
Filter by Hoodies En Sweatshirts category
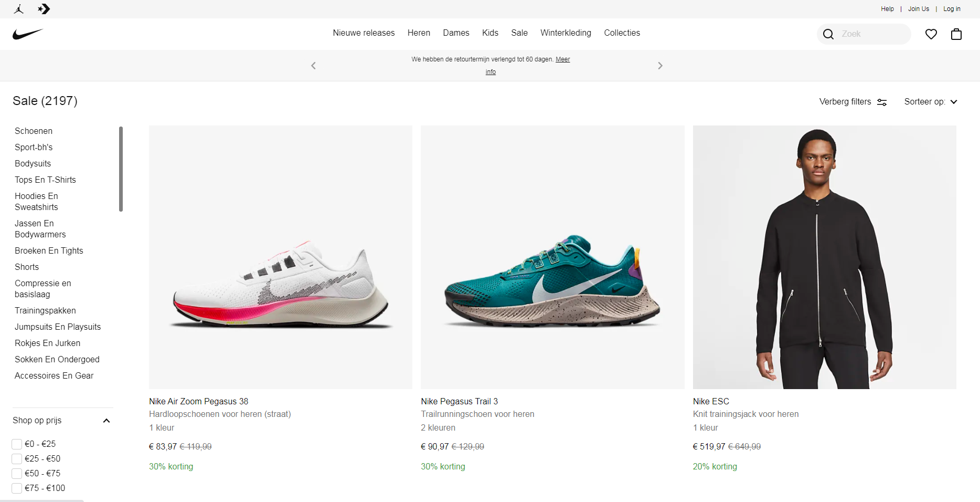click(x=36, y=202)
